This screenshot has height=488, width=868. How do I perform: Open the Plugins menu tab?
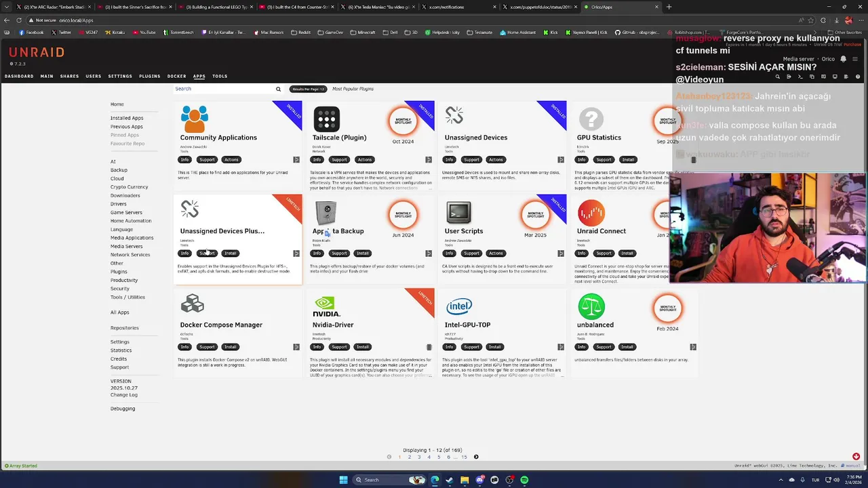pos(150,76)
